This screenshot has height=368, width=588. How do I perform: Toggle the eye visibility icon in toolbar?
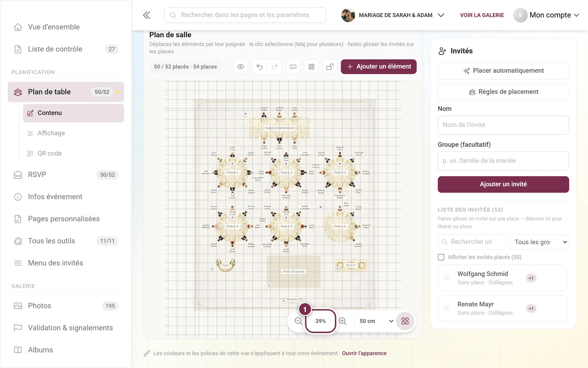click(241, 67)
